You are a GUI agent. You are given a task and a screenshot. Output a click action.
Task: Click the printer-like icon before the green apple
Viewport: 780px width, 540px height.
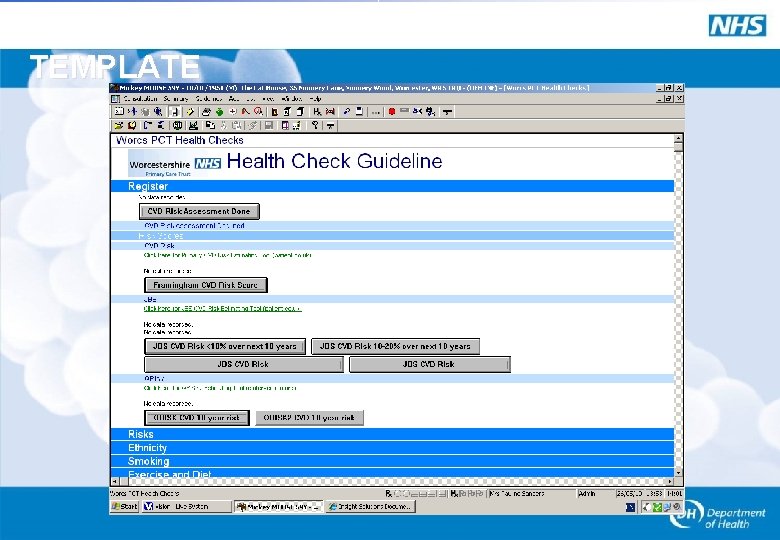coord(206,111)
